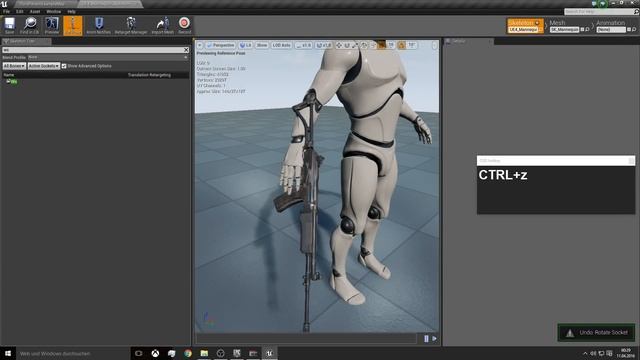Open the Xbox app from taskbar
This screenshot has height=360, width=640.
point(155,353)
